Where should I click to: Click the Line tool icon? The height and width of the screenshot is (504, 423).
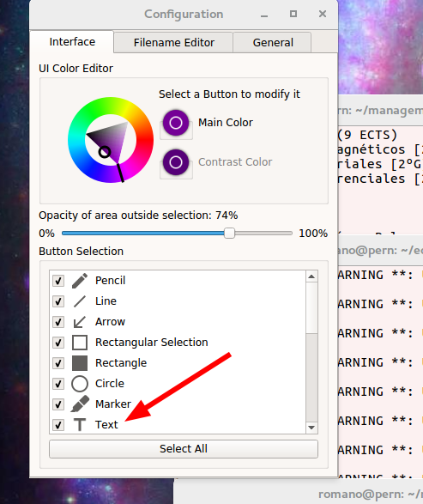point(80,301)
